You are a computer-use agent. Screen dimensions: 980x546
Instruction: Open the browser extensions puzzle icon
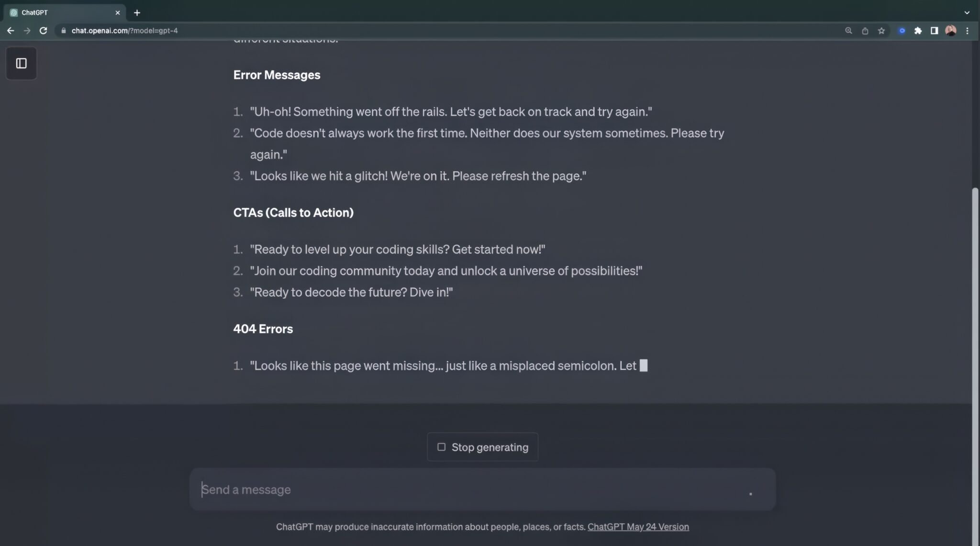click(918, 31)
